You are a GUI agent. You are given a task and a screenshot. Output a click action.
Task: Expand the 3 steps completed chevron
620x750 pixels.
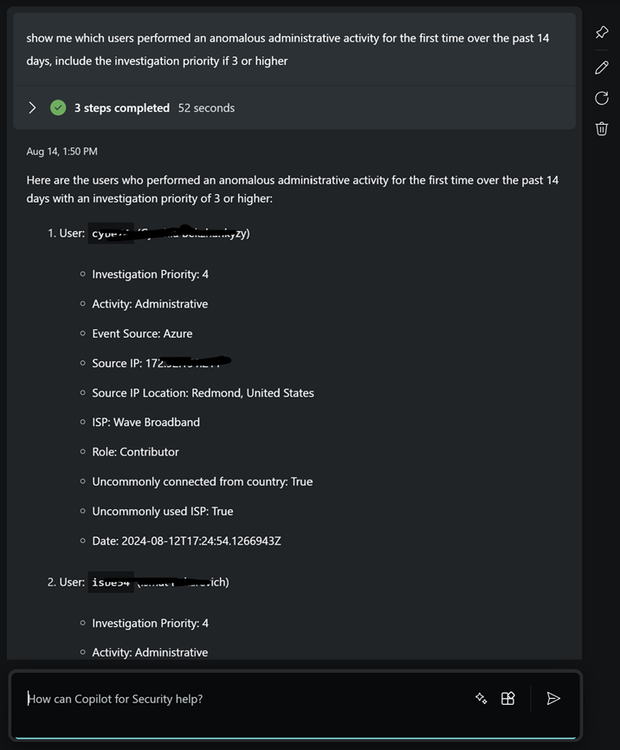pos(32,108)
